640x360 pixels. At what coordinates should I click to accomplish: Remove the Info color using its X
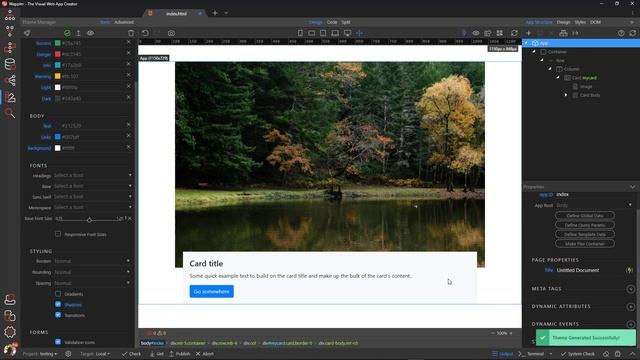pyautogui.click(x=129, y=64)
